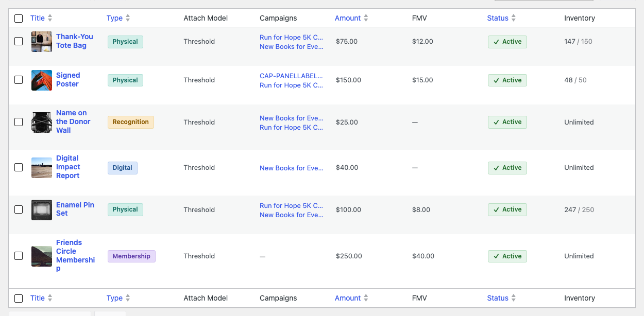Open New Books campaign link in Tote Bag row

[x=292, y=46]
